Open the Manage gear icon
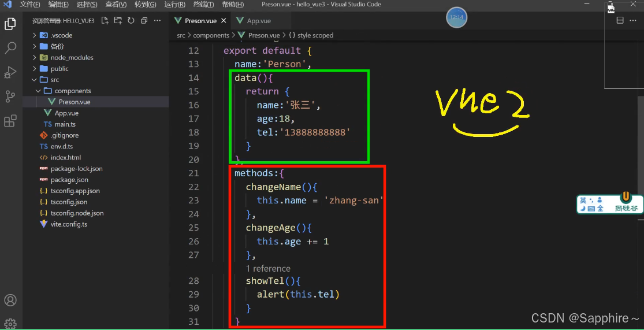The height and width of the screenshot is (330, 644). tap(10, 324)
